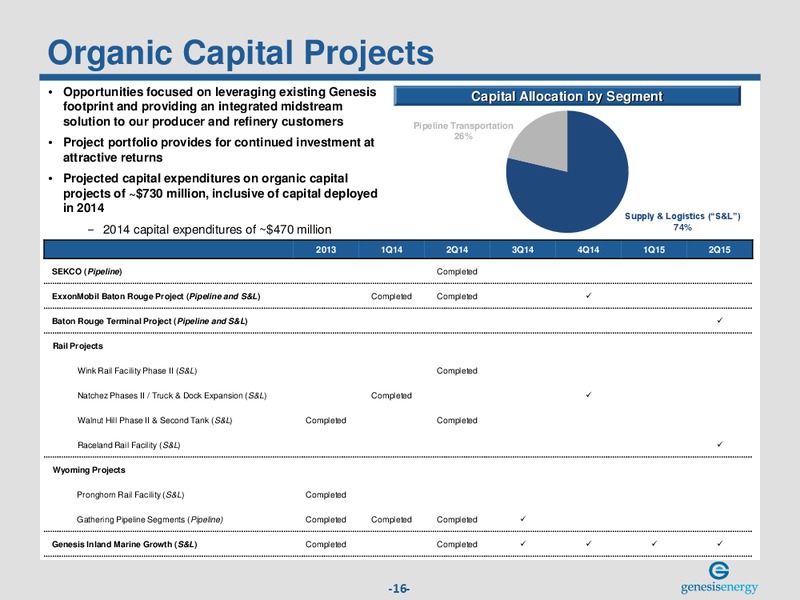Click 'Completed' in the Wink Rail Facility row
The height and width of the screenshot is (600, 800).
pos(457,371)
